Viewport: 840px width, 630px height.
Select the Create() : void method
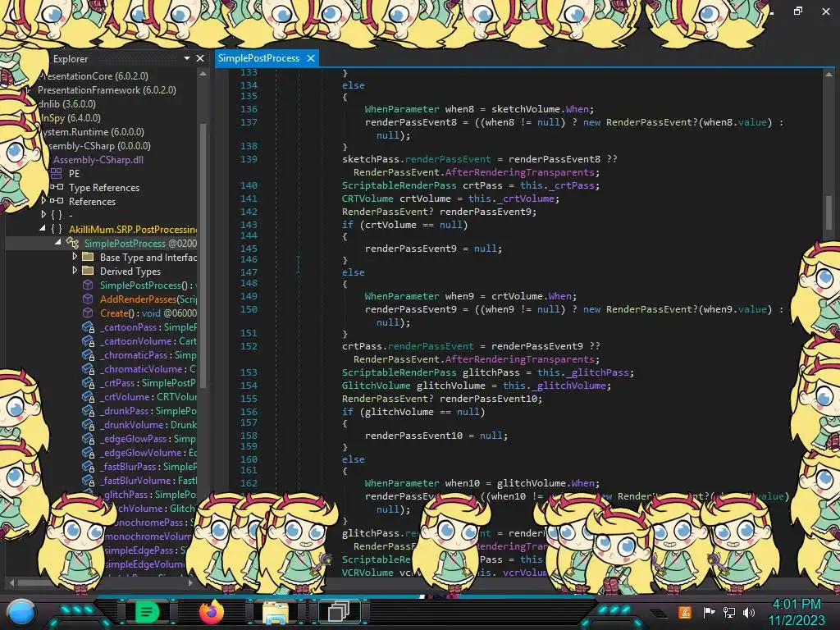[148, 313]
